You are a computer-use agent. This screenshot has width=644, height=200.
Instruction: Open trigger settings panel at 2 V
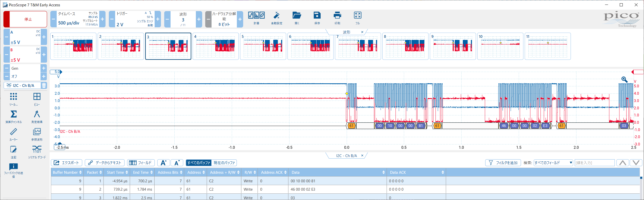pyautogui.click(x=135, y=19)
